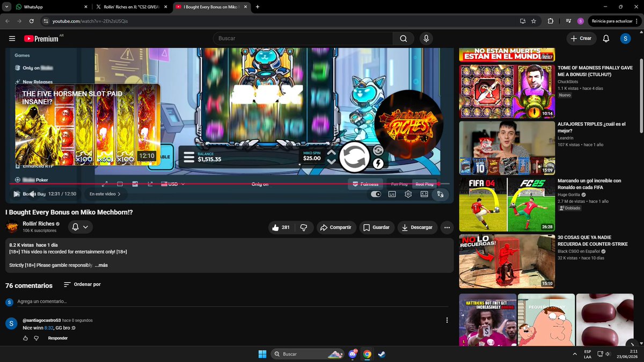Open Chrome from the taskbar
The image size is (644, 362).
pyautogui.click(x=367, y=354)
